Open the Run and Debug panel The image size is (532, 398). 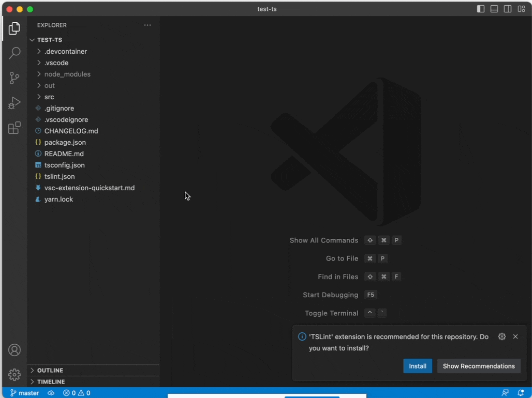tap(14, 102)
